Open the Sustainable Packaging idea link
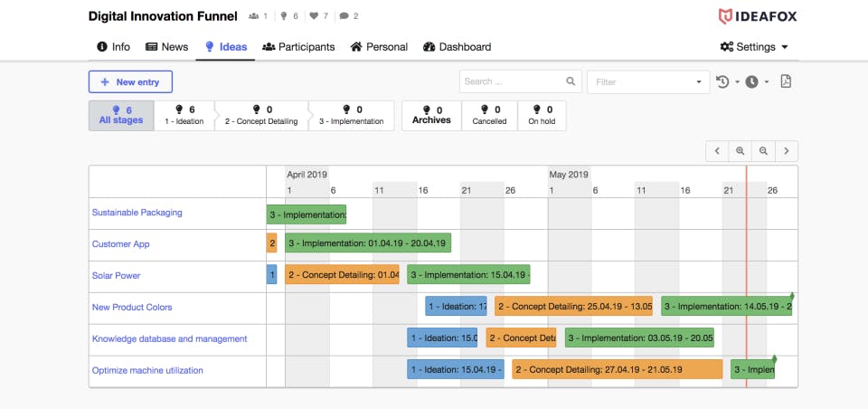 tap(137, 213)
